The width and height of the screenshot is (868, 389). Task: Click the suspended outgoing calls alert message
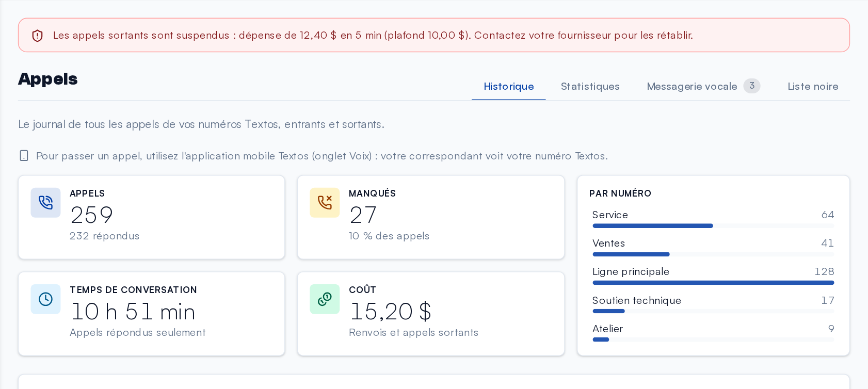point(373,35)
